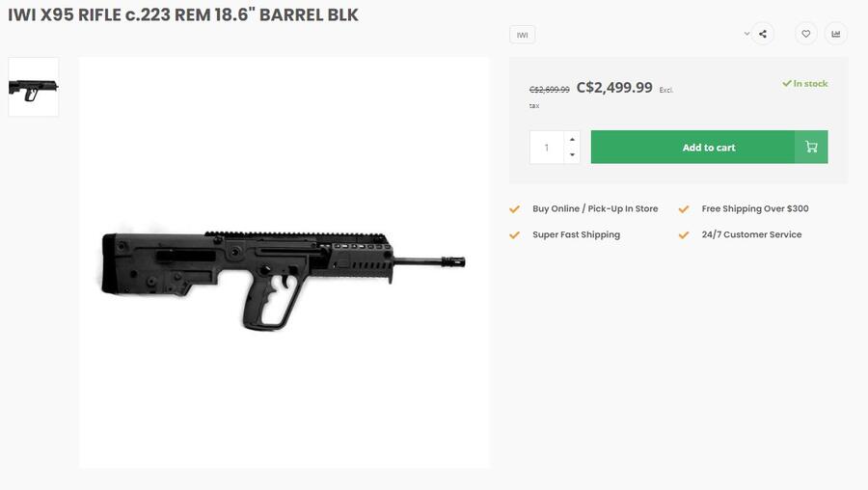Click the share icon button
Viewport: 868px width, 490px height.
tap(763, 35)
